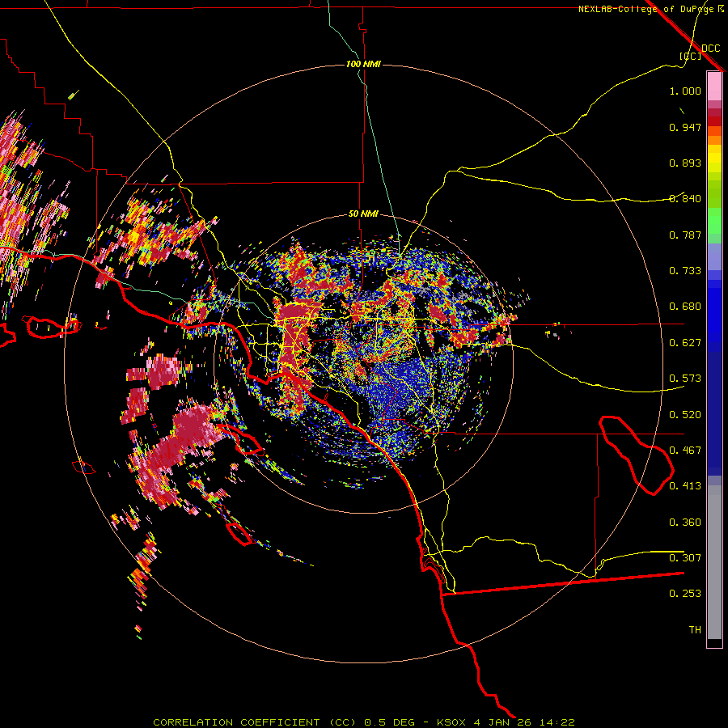
Task: Click the 0.787 scale value
Action: pos(685,235)
